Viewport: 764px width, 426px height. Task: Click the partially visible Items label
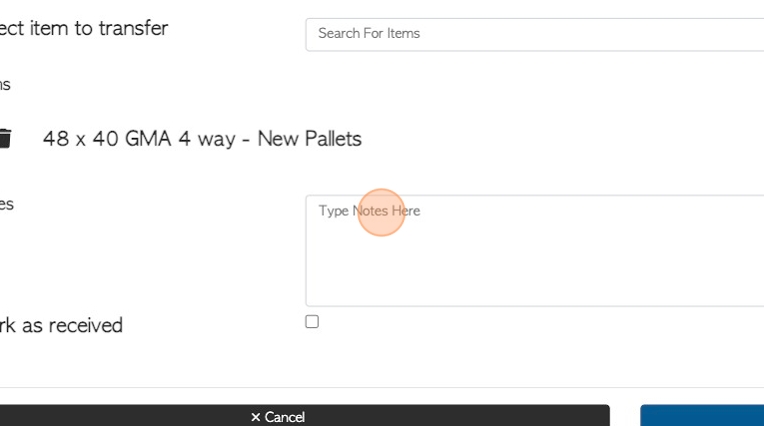(x=5, y=85)
